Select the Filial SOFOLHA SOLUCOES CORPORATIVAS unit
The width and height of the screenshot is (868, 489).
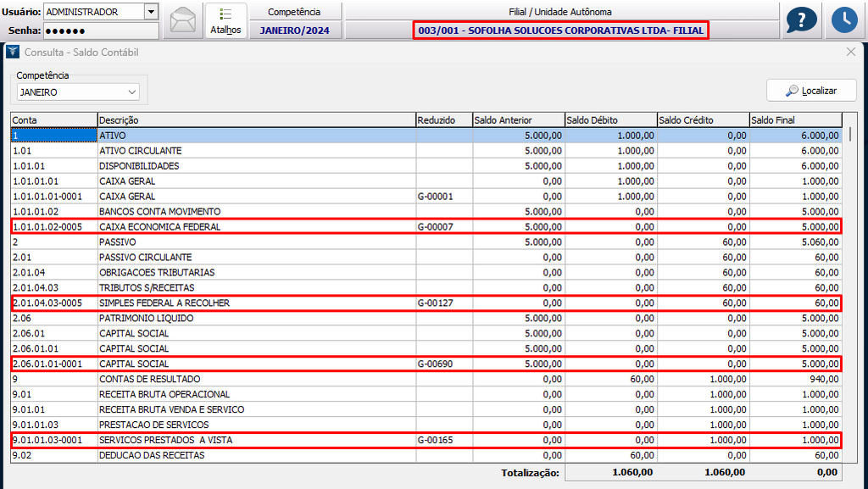[x=560, y=31]
